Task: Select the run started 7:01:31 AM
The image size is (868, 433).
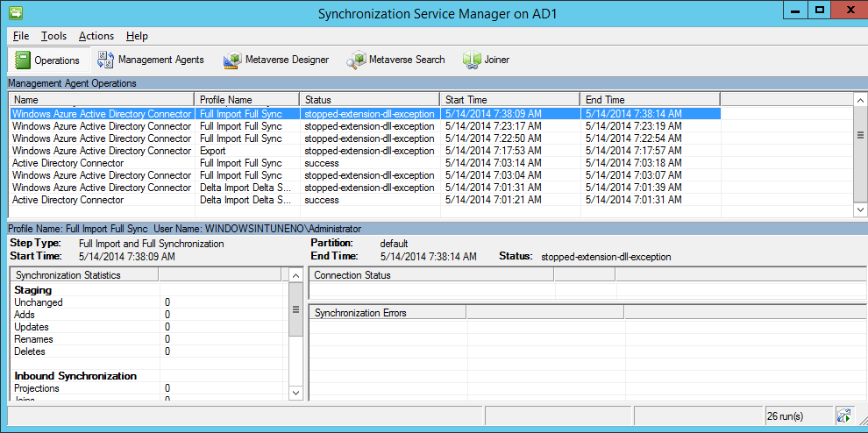Action: [366, 188]
